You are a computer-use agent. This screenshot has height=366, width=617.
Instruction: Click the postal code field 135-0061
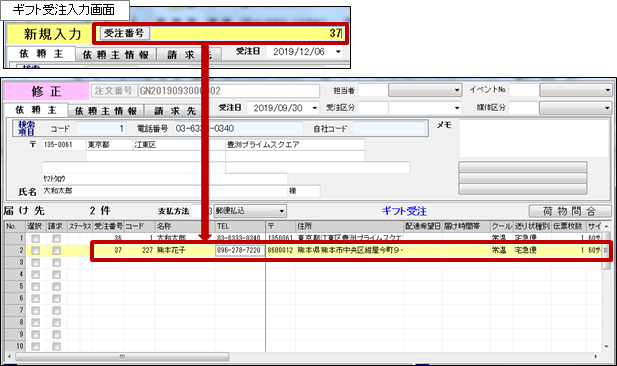(63, 145)
